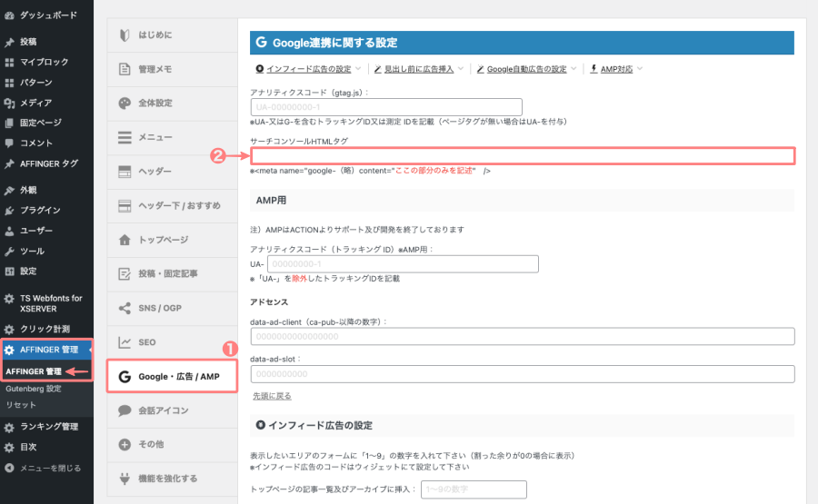Screen dimensions: 818x504
Task: Jump to インフィード広告の設定 section link
Action: click(309, 69)
